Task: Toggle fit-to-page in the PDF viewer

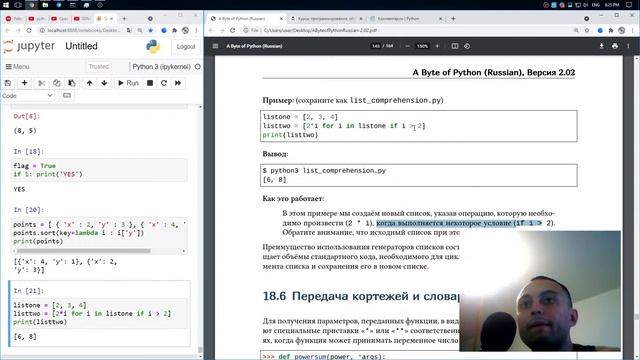Action: (455, 46)
